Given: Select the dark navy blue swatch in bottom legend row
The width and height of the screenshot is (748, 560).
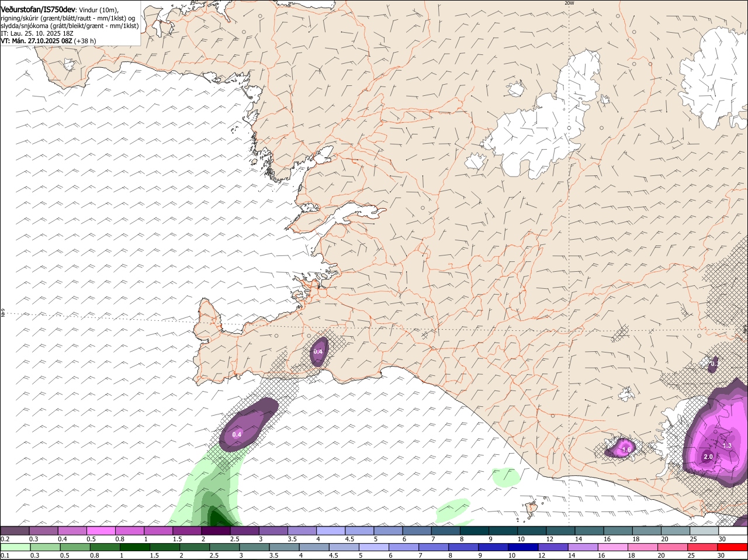Looking at the screenshot, I should [x=524, y=547].
